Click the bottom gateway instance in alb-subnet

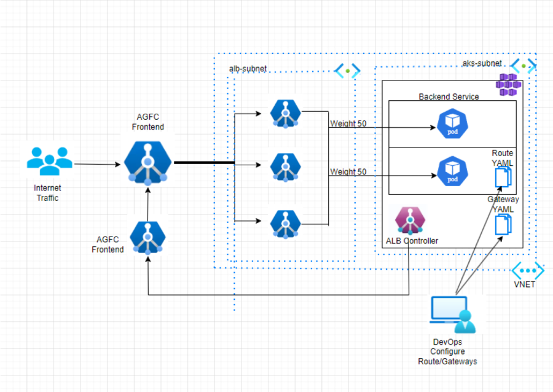point(284,223)
